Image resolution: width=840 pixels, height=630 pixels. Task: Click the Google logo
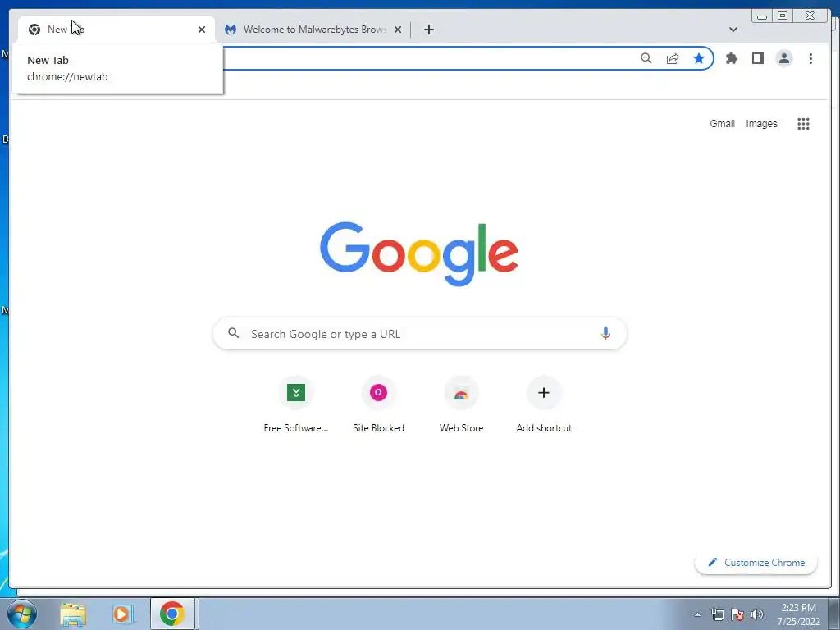pyautogui.click(x=419, y=253)
